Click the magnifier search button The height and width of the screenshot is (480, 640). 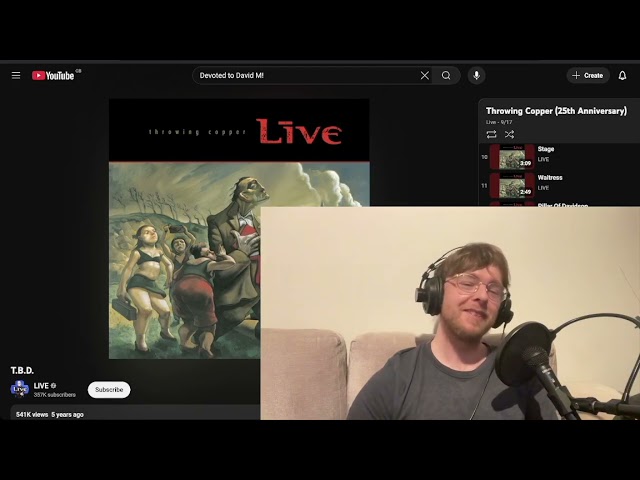pyautogui.click(x=446, y=76)
